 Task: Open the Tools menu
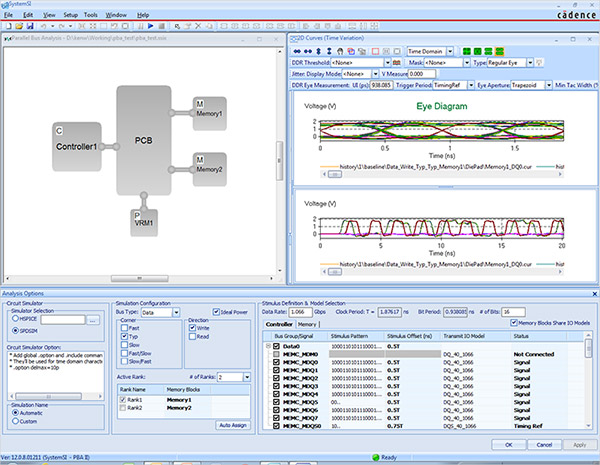pyautogui.click(x=91, y=15)
